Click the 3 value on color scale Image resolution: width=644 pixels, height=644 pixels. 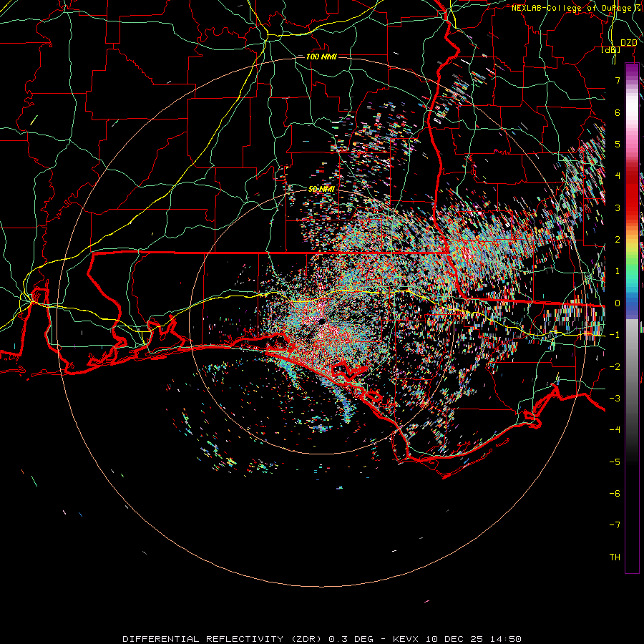[x=618, y=208]
